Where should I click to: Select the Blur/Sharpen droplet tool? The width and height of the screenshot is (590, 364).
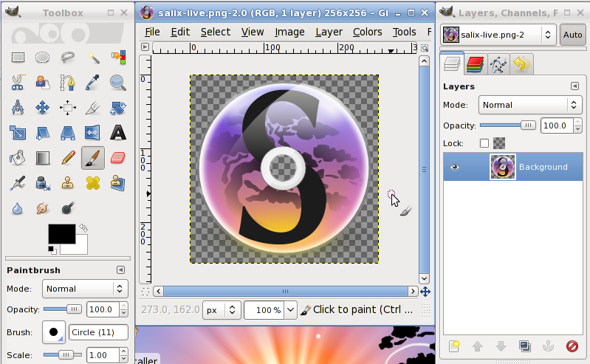(x=18, y=208)
